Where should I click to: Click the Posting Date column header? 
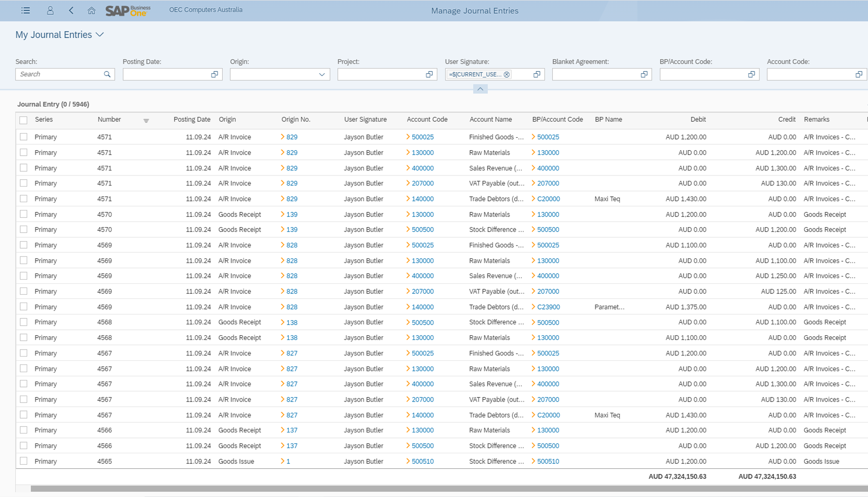(192, 119)
